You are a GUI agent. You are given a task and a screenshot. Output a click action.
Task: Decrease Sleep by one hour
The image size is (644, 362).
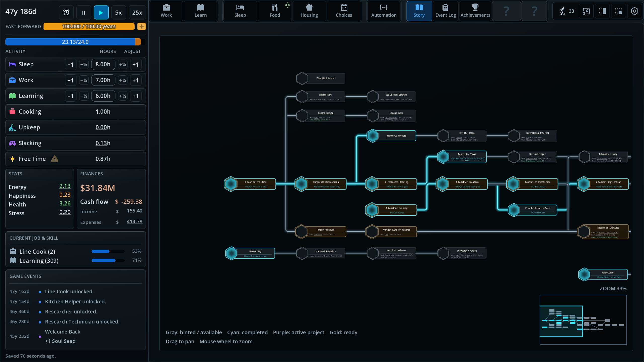[70, 65]
